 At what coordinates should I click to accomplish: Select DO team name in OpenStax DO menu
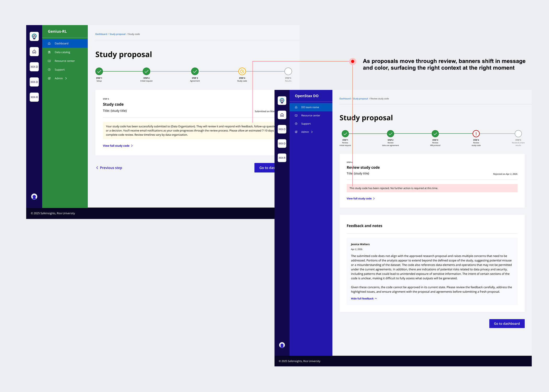click(310, 107)
